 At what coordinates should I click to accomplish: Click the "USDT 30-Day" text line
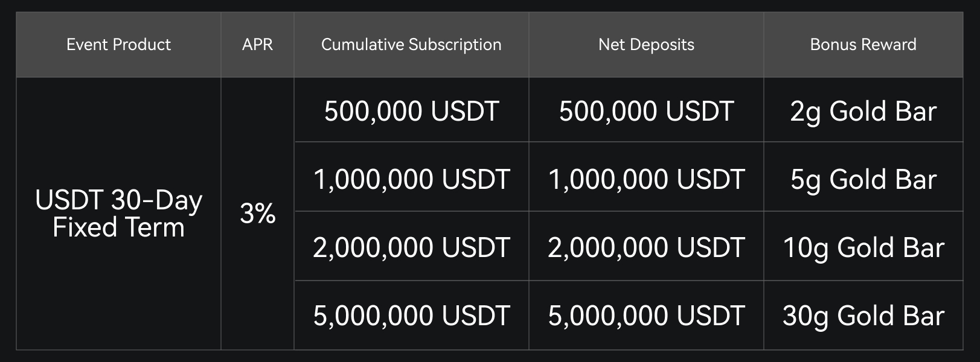coord(118,200)
